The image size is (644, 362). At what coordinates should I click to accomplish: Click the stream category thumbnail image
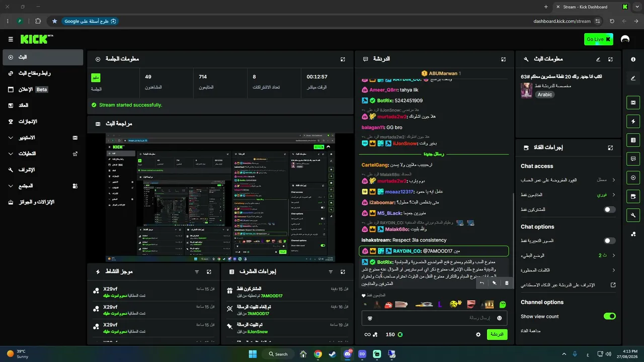[x=526, y=90]
